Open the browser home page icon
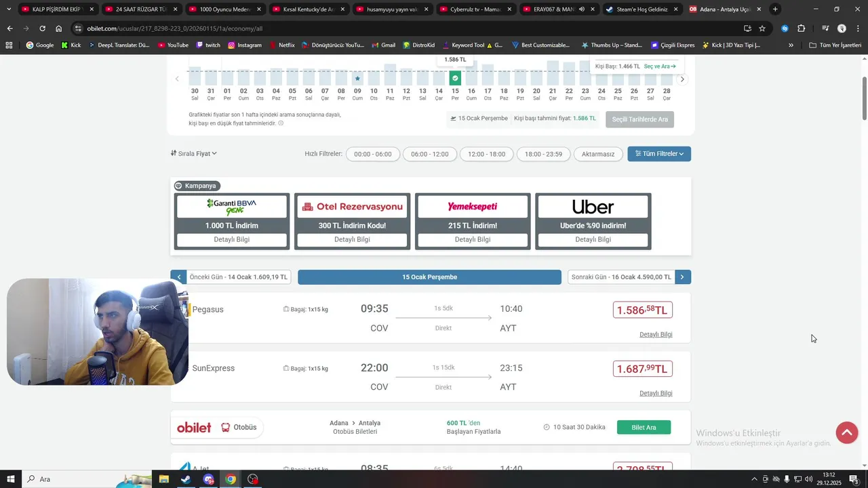This screenshot has width=868, height=488. pyautogui.click(x=59, y=28)
